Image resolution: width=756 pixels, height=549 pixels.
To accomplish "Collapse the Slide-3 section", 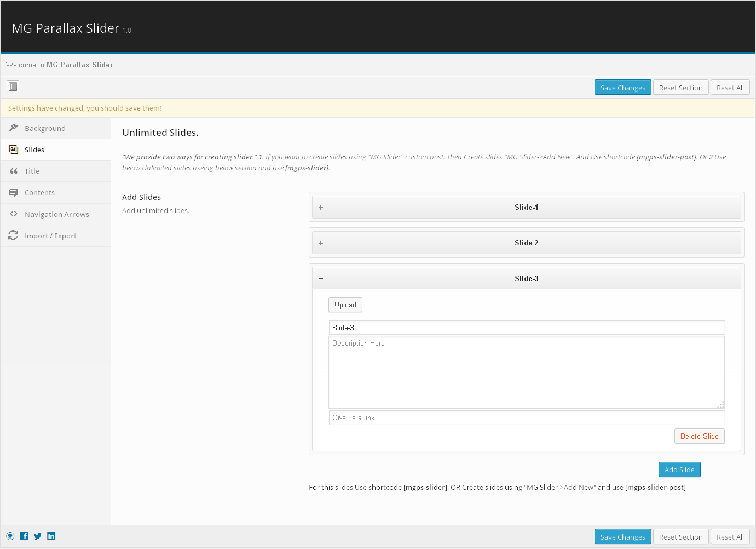I will [526, 278].
